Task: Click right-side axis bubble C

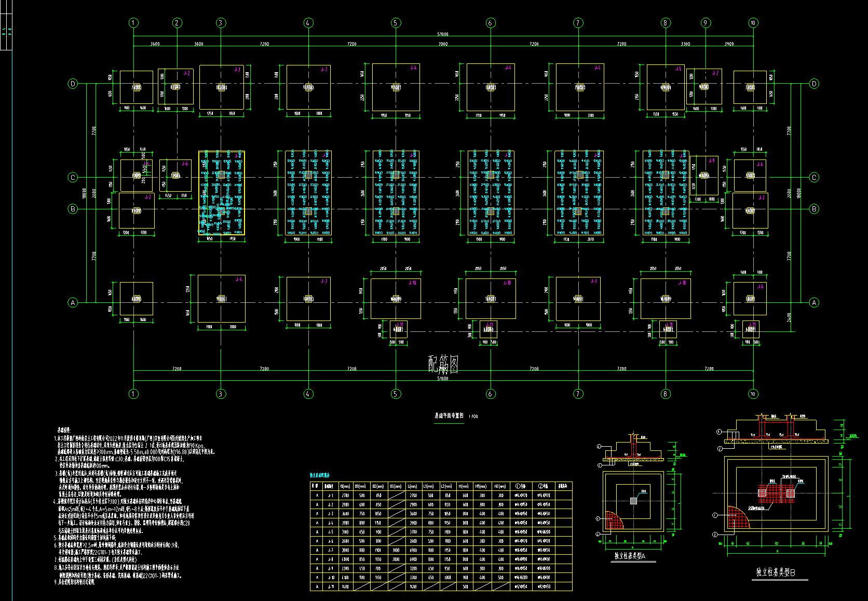Action: pos(814,177)
